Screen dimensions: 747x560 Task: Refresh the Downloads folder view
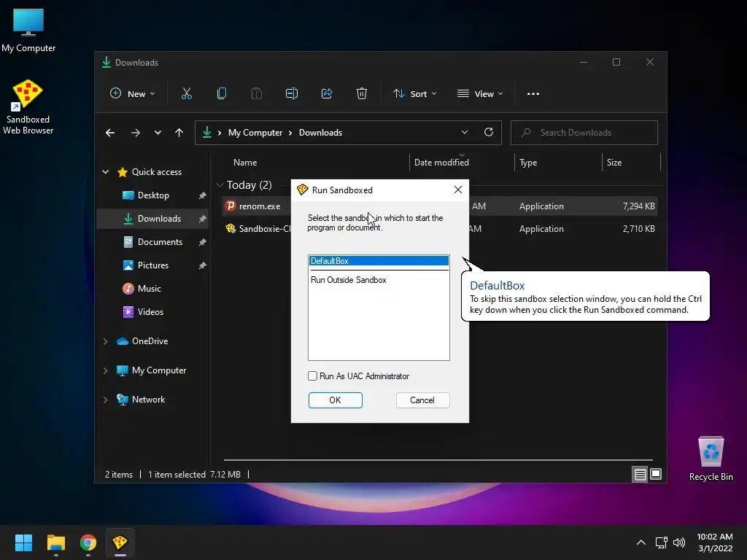point(489,133)
